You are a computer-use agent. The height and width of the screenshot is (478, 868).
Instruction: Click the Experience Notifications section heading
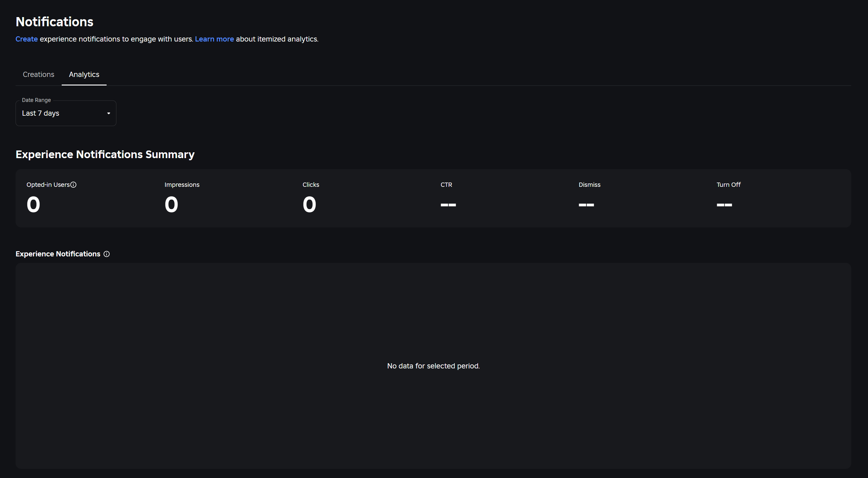pyautogui.click(x=58, y=254)
